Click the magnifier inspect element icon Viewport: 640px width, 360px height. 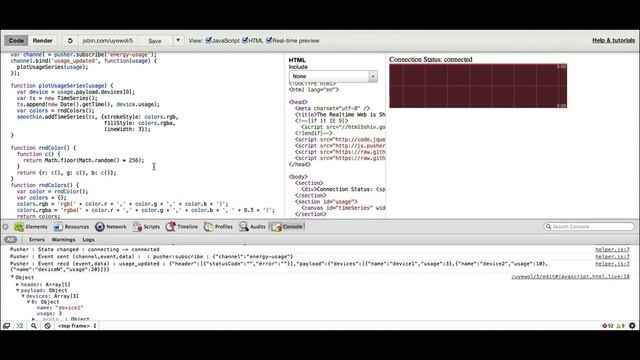pyautogui.click(x=34, y=326)
